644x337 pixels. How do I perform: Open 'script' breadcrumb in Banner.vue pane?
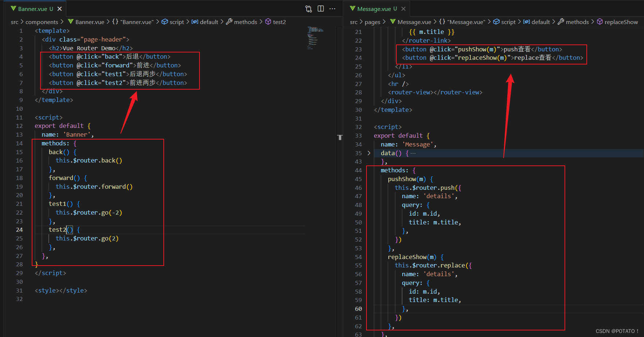[x=173, y=22]
